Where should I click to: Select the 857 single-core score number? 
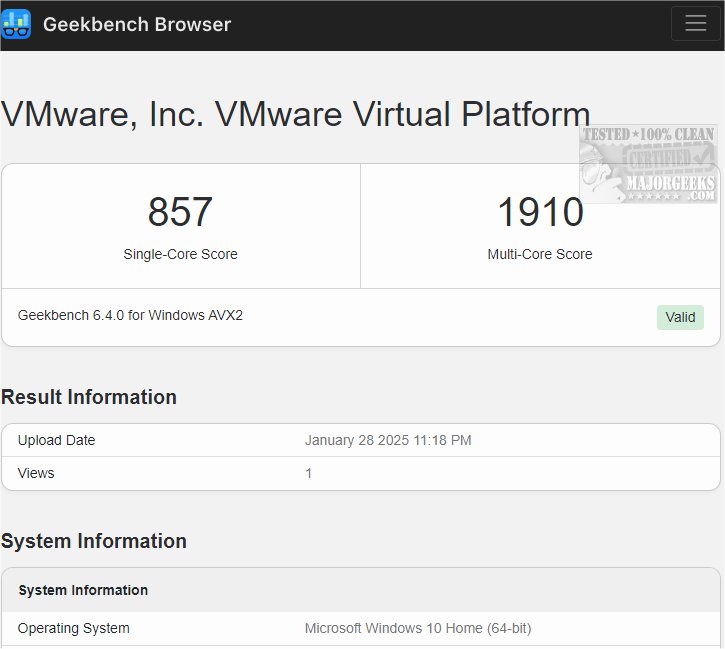point(180,212)
